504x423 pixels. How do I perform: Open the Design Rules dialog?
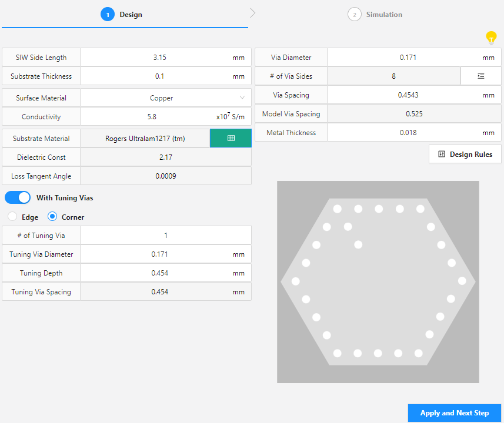465,154
